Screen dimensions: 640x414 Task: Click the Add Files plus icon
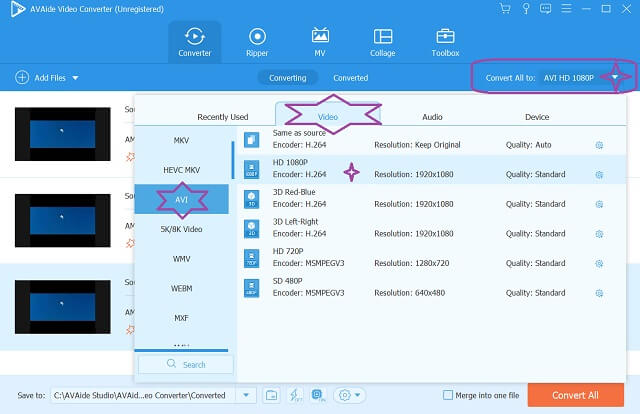[22, 77]
